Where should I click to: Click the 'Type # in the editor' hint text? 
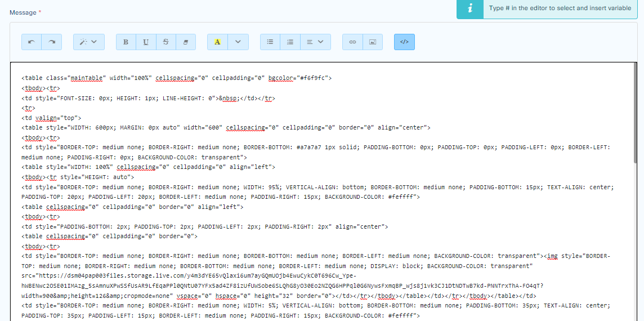click(x=559, y=8)
